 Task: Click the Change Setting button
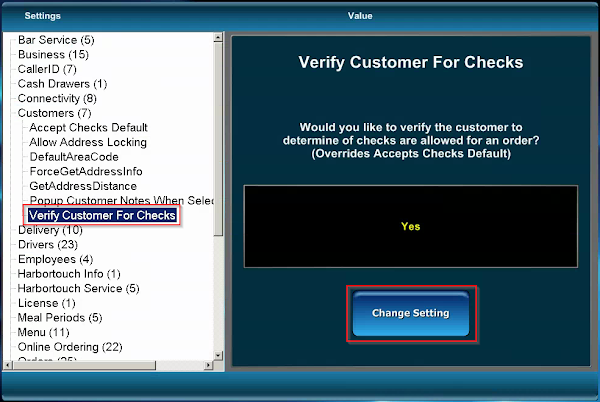410,313
